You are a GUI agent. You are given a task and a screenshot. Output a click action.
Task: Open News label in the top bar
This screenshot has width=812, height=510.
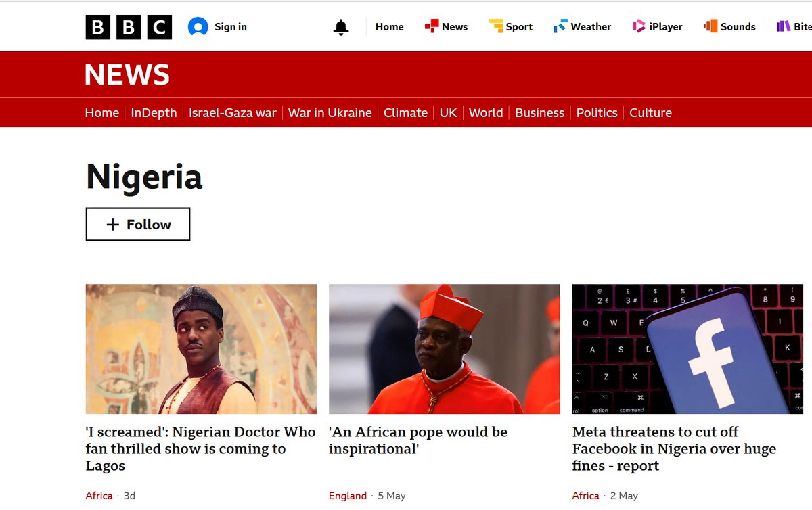coord(455,27)
